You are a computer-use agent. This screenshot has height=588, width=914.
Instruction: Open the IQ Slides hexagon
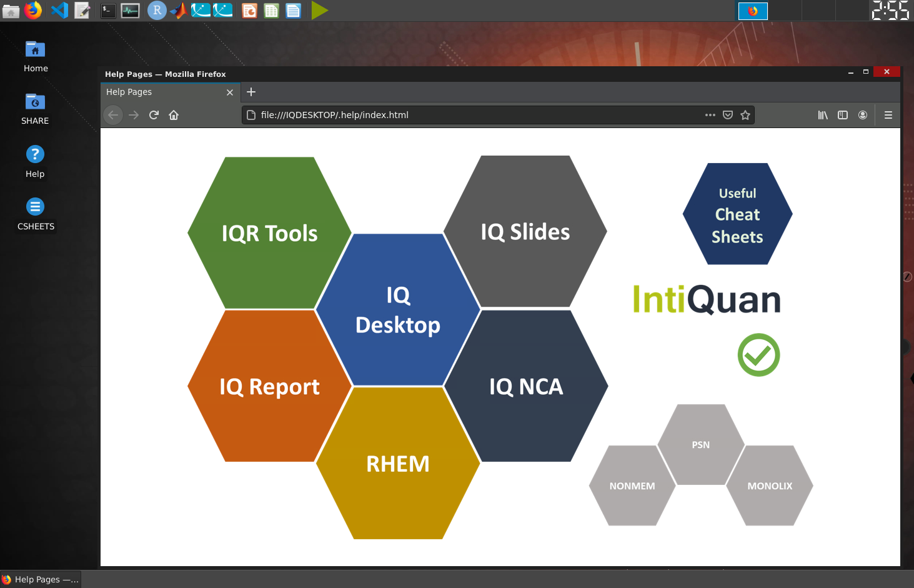pos(525,232)
